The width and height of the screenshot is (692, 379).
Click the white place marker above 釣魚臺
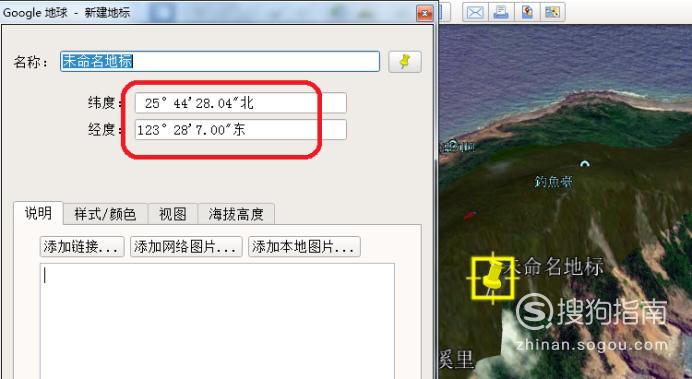pyautogui.click(x=585, y=164)
